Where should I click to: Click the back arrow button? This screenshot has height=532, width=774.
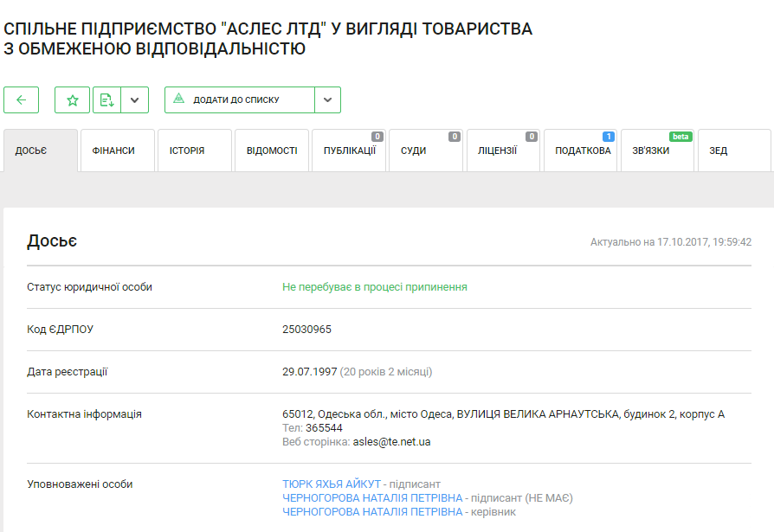[x=22, y=99]
